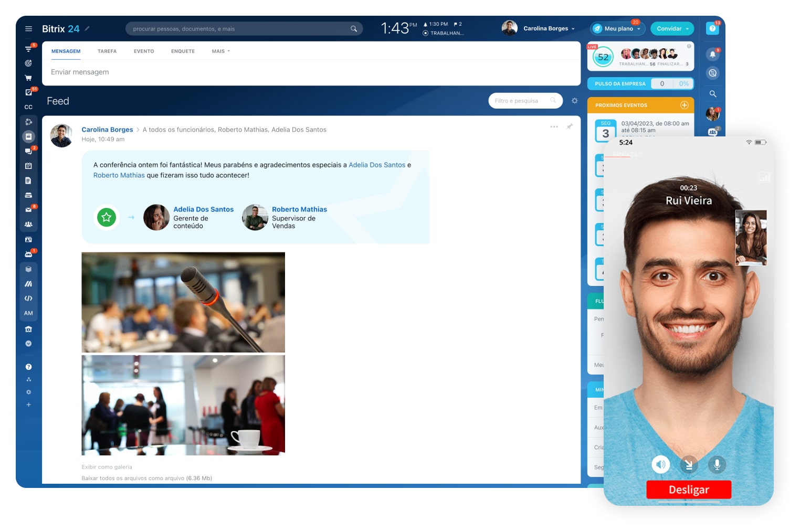This screenshot has width=800, height=532.
Task: Pin Carolina Borges' post using pin icon
Action: (570, 126)
